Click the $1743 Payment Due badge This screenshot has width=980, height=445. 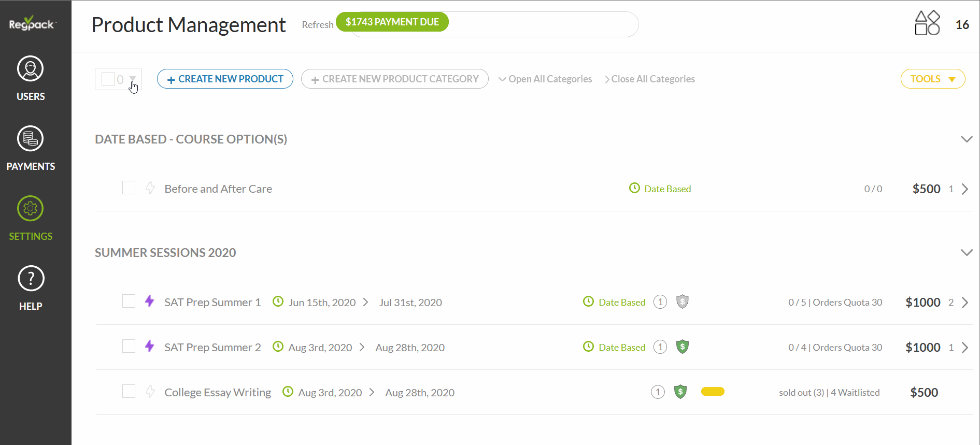(x=392, y=22)
